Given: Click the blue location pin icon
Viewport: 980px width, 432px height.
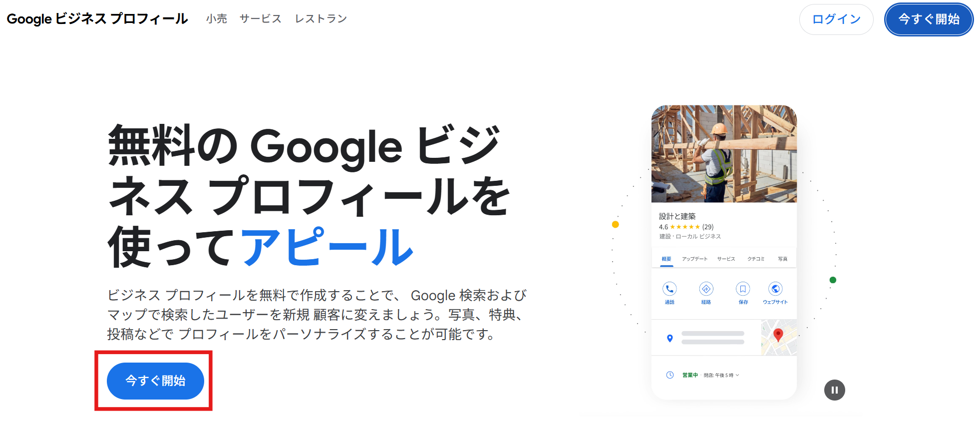Looking at the screenshot, I should [x=670, y=339].
